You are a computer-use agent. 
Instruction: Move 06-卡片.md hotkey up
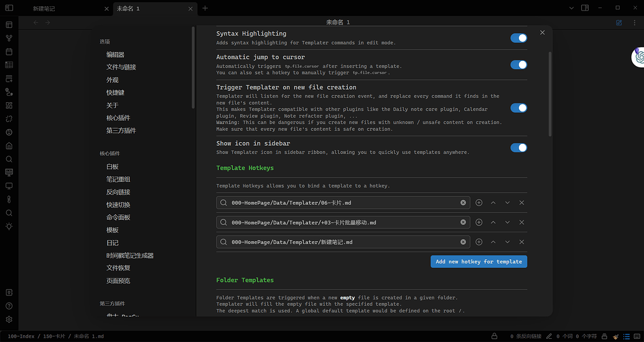(493, 202)
